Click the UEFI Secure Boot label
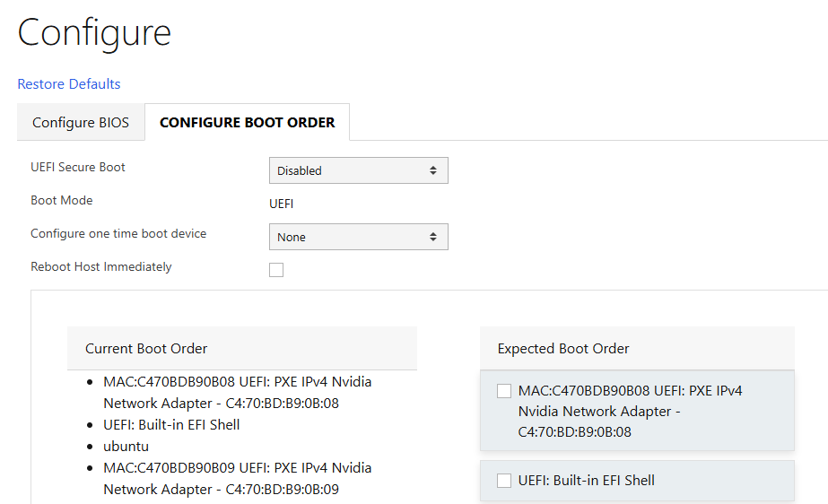 78,168
